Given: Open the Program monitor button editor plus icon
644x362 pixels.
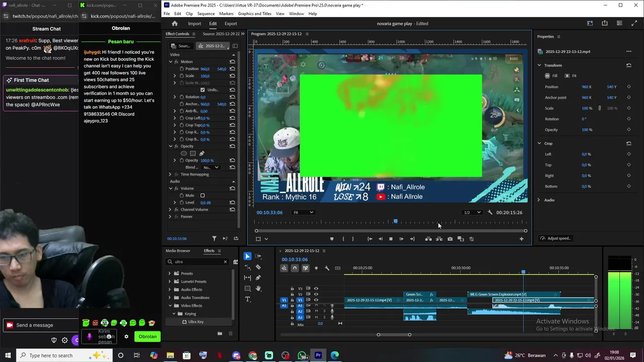Looking at the screenshot, I should click(x=521, y=239).
